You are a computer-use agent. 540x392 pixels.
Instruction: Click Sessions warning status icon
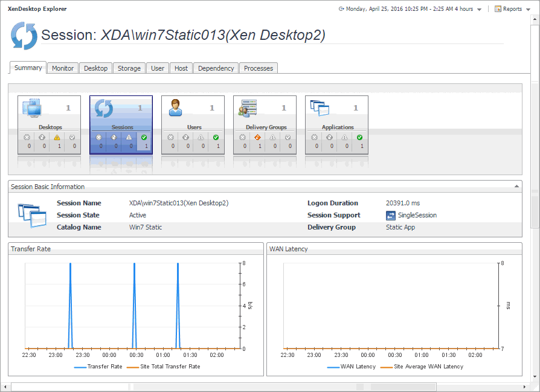tap(129, 138)
